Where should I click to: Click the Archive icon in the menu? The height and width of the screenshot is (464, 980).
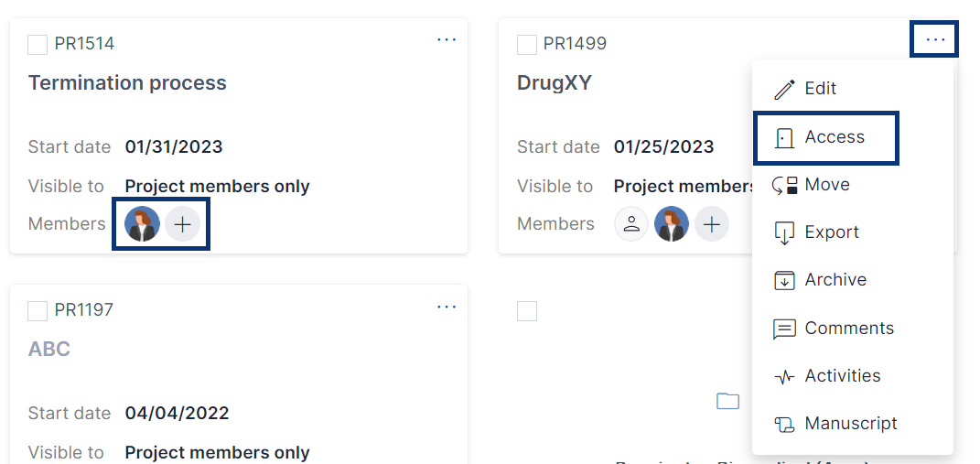point(784,281)
